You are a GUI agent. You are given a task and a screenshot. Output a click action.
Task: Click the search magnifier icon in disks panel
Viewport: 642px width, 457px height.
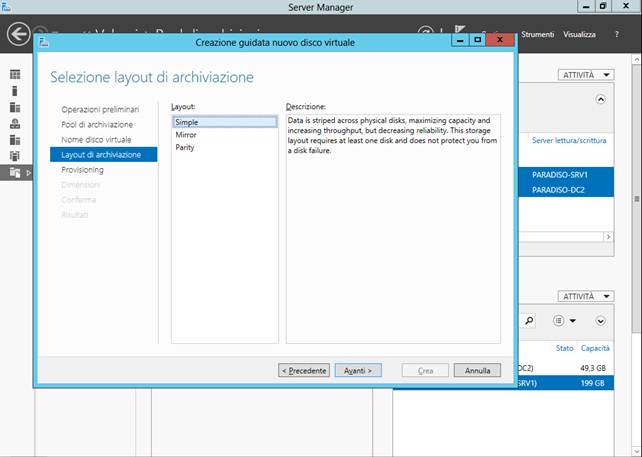pyautogui.click(x=529, y=320)
